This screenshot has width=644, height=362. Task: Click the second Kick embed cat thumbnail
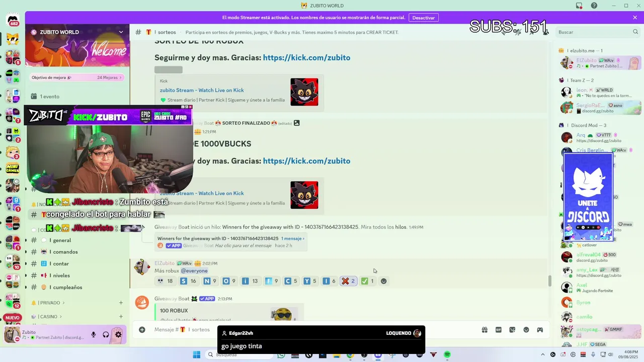[x=304, y=195]
